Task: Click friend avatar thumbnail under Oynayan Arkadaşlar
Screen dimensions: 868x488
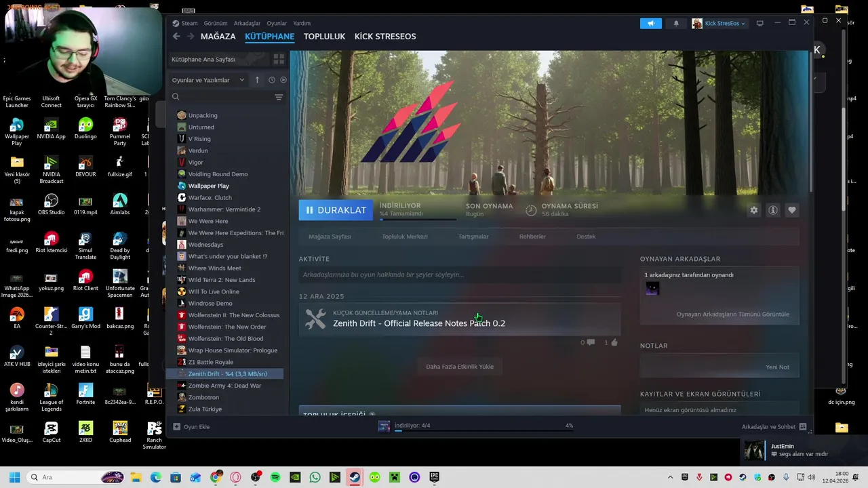Action: pyautogui.click(x=652, y=289)
